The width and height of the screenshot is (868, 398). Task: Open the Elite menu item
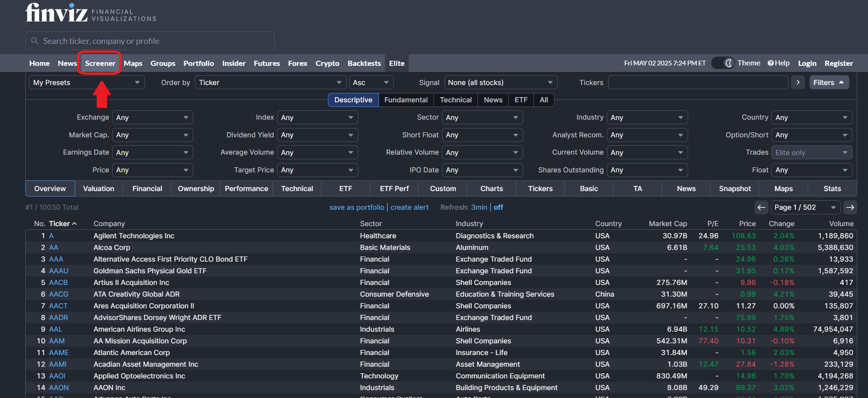397,63
